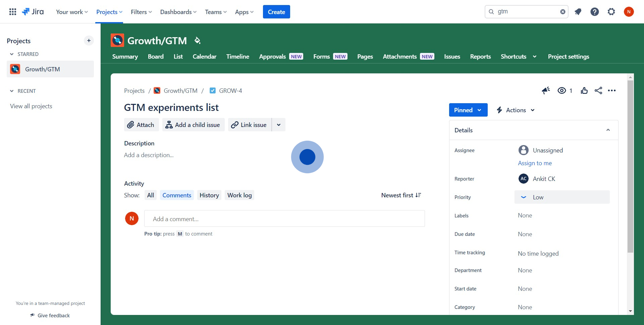Toggle Newest first sort order
The width and height of the screenshot is (644, 325).
[x=401, y=195]
